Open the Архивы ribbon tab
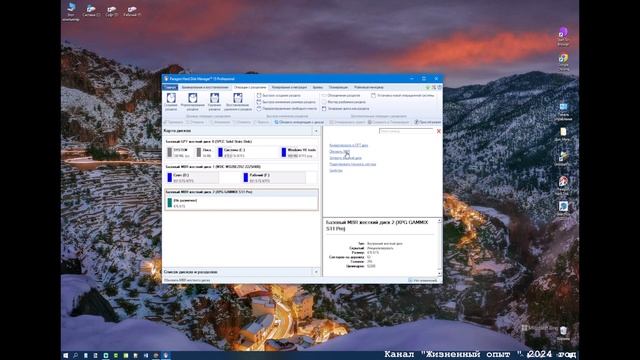Screen dimensions: 640x360 coord(318,87)
